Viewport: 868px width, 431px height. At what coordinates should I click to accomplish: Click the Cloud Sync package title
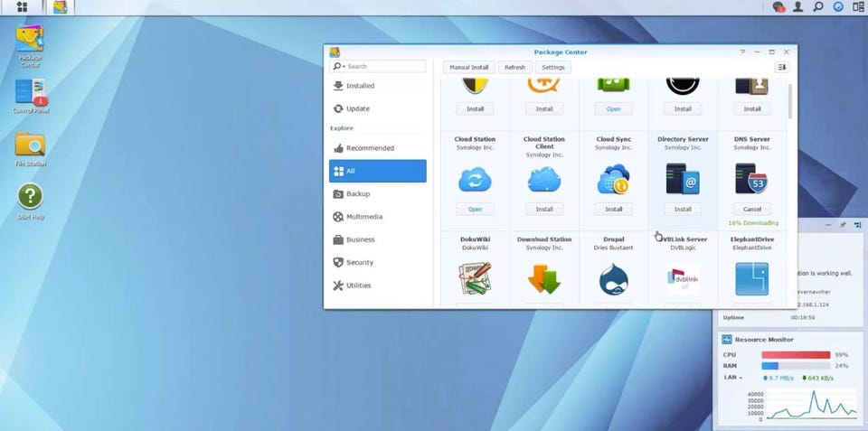pos(613,139)
